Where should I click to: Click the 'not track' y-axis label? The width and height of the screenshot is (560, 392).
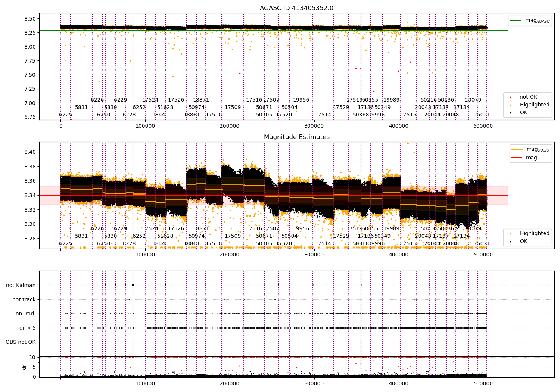tap(24, 299)
